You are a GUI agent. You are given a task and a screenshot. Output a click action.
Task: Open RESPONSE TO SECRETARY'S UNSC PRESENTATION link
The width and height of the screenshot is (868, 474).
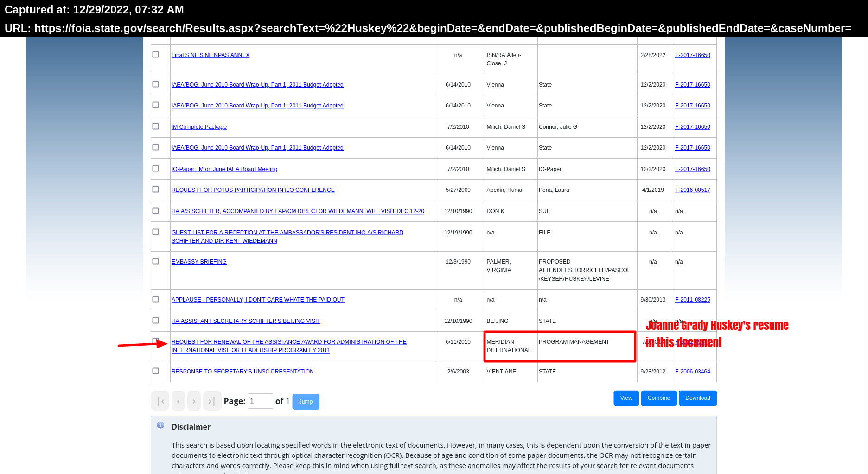(x=243, y=372)
